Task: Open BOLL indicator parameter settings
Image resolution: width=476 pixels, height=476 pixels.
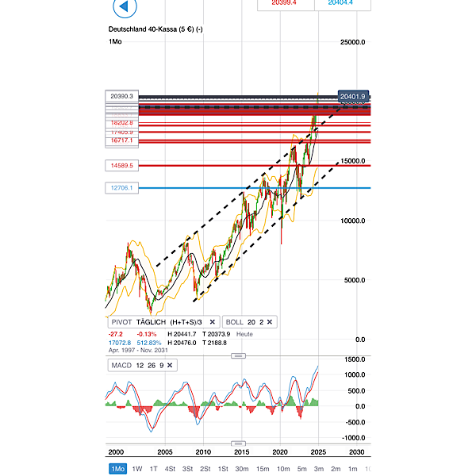Action: (244, 322)
